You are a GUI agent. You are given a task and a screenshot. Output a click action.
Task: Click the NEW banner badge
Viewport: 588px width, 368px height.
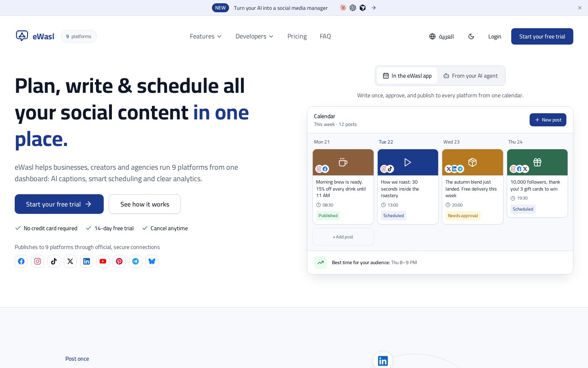click(220, 8)
